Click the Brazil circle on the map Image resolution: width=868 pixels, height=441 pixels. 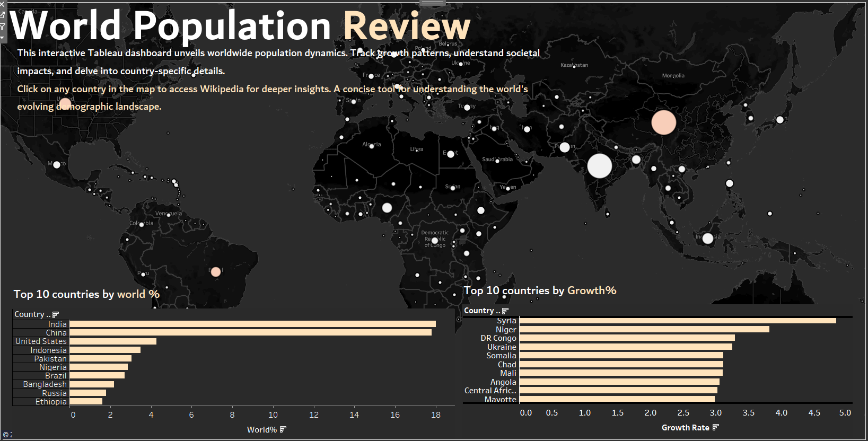coord(215,272)
